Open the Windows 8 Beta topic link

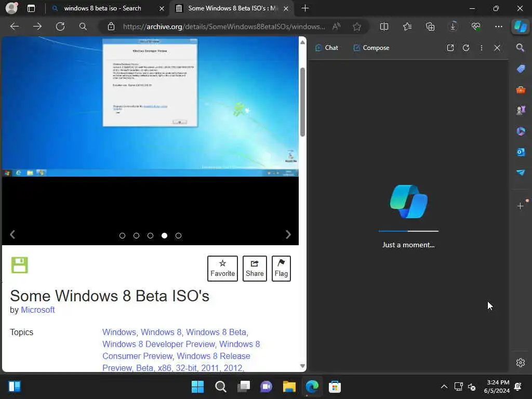pyautogui.click(x=217, y=332)
